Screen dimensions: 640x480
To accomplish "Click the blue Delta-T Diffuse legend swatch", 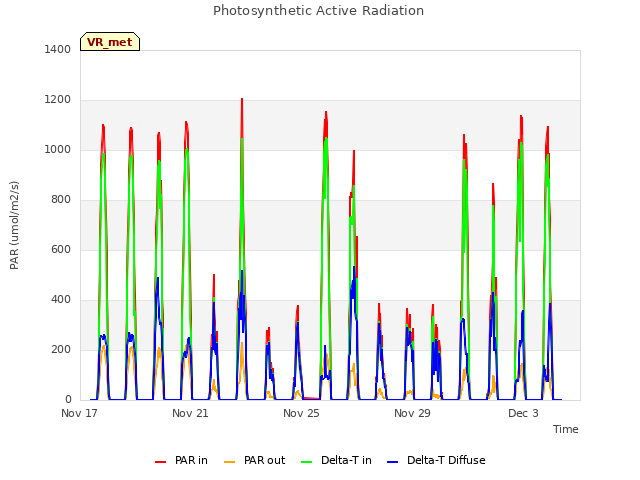I will coord(392,462).
